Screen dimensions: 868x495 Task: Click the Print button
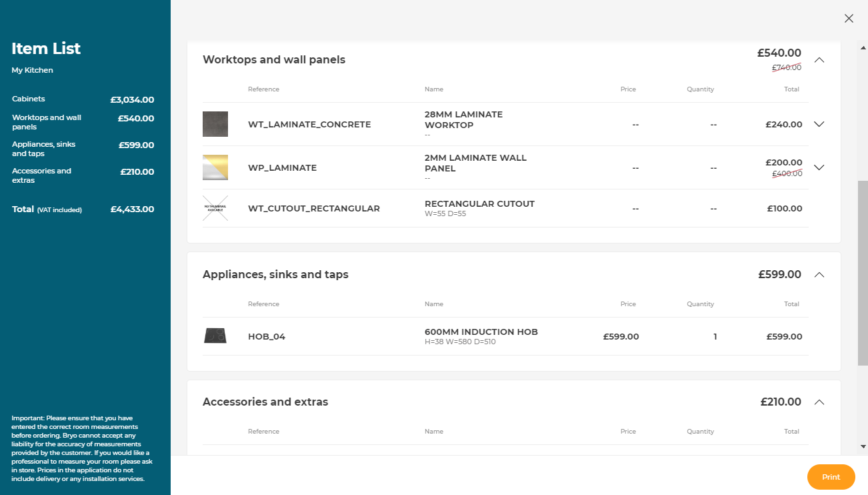pyautogui.click(x=831, y=477)
